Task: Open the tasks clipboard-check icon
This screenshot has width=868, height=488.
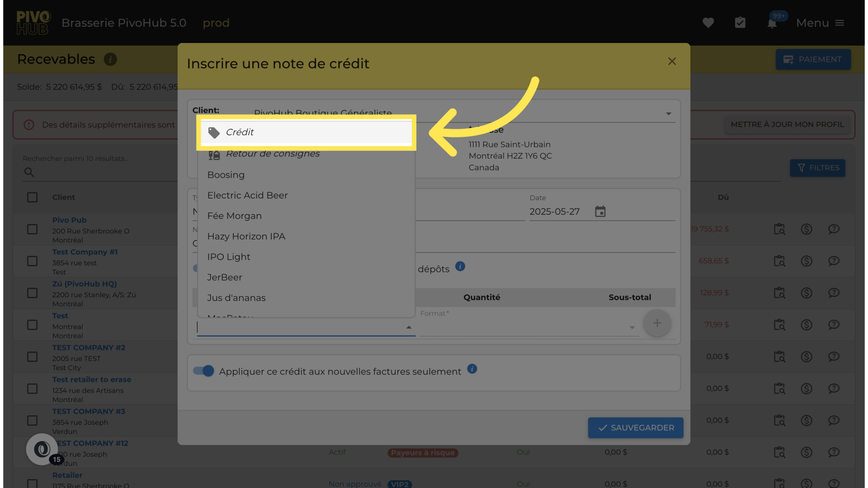Action: tap(740, 23)
